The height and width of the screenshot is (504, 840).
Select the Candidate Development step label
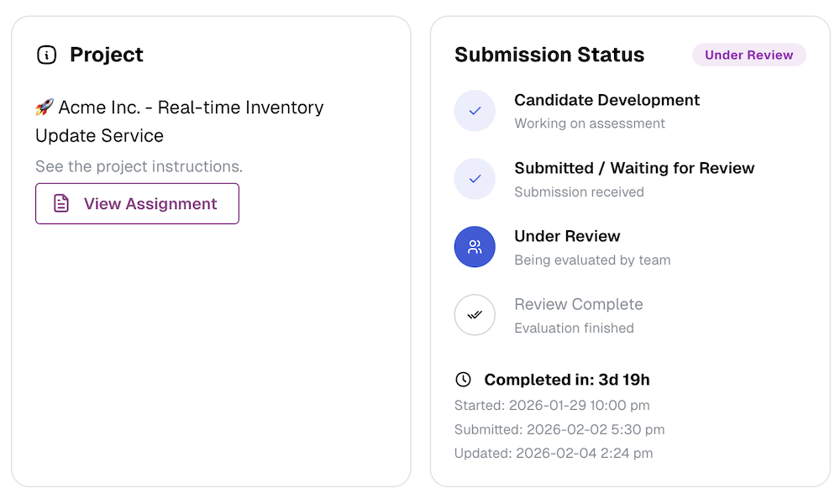point(606,100)
